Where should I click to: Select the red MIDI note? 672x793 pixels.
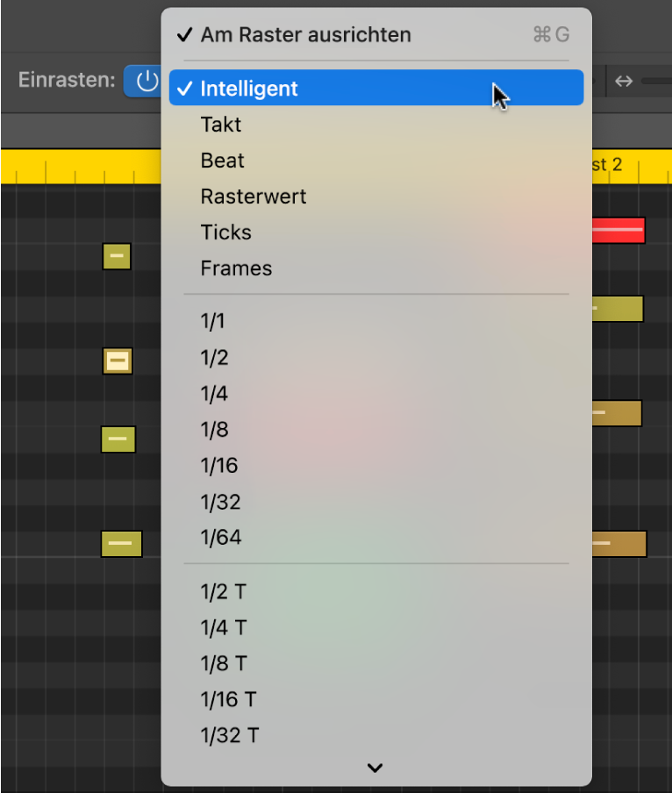(x=619, y=231)
